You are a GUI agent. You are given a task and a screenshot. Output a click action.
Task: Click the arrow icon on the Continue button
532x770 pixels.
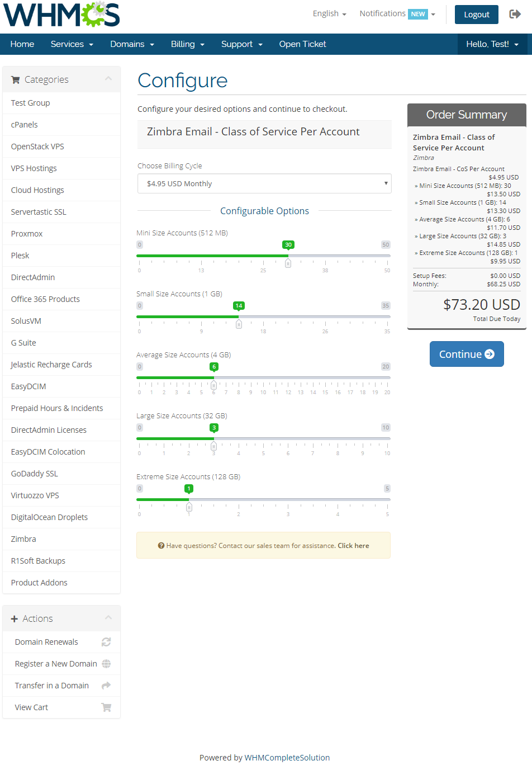click(490, 354)
